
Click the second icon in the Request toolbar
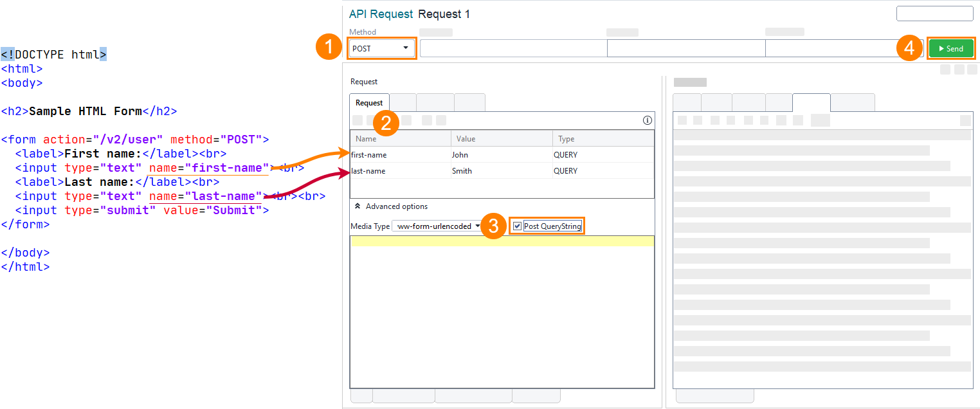[370, 120]
